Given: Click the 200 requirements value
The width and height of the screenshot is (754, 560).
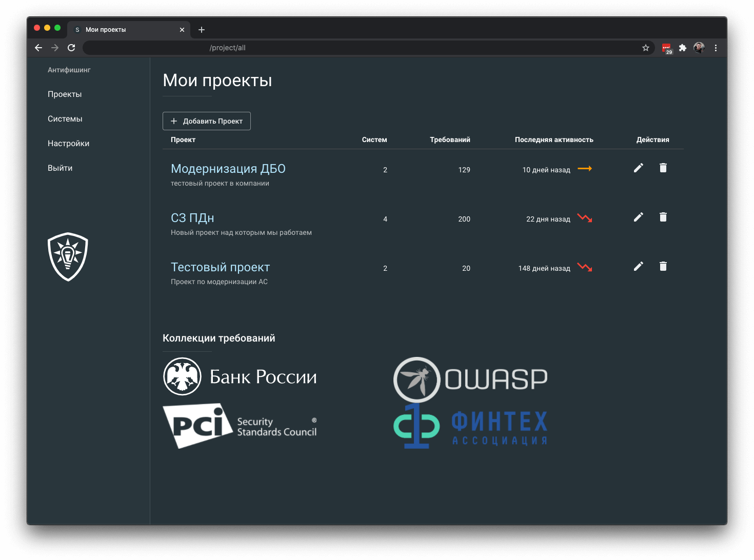Looking at the screenshot, I should coord(464,219).
